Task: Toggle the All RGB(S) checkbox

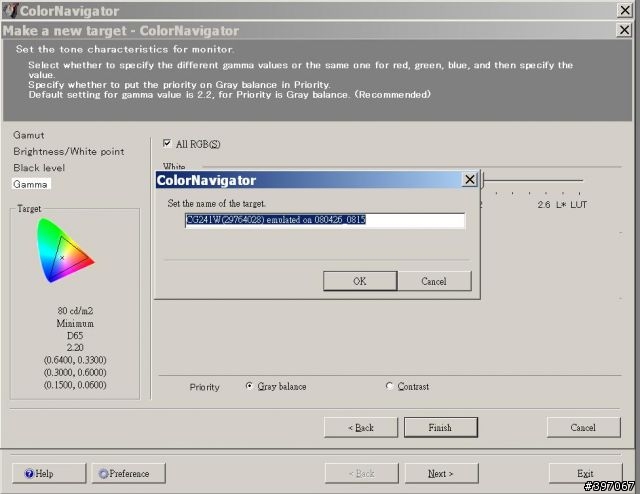Action: point(167,143)
